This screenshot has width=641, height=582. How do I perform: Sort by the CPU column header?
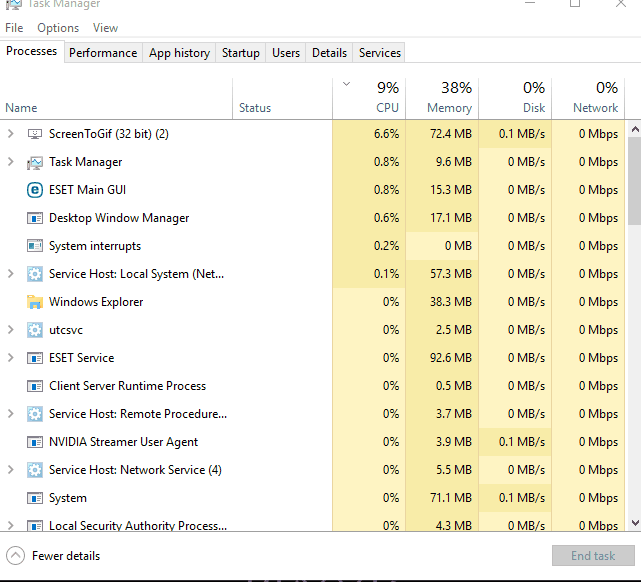pos(369,98)
